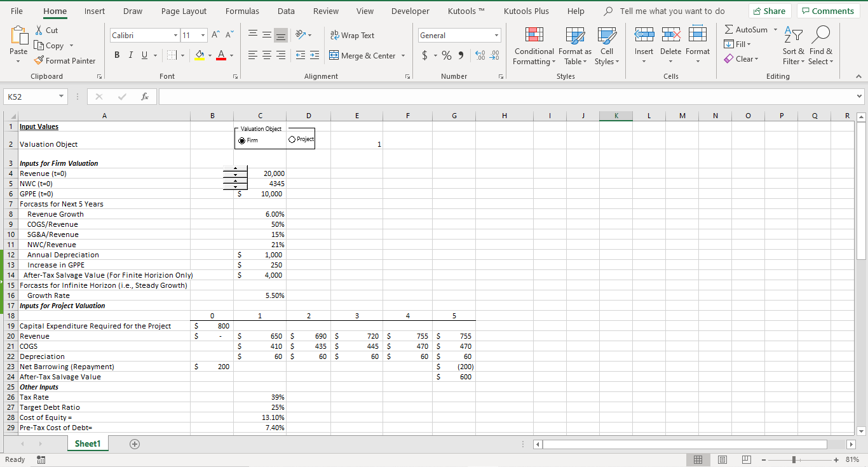Decrease font size with the smaller A icon

click(x=229, y=36)
